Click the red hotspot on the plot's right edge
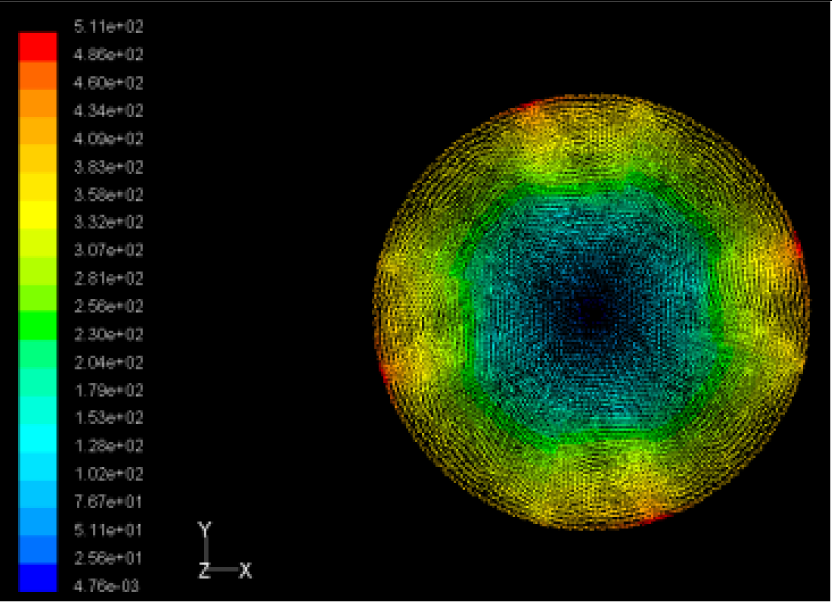This screenshot has height=602, width=832. pos(795,247)
